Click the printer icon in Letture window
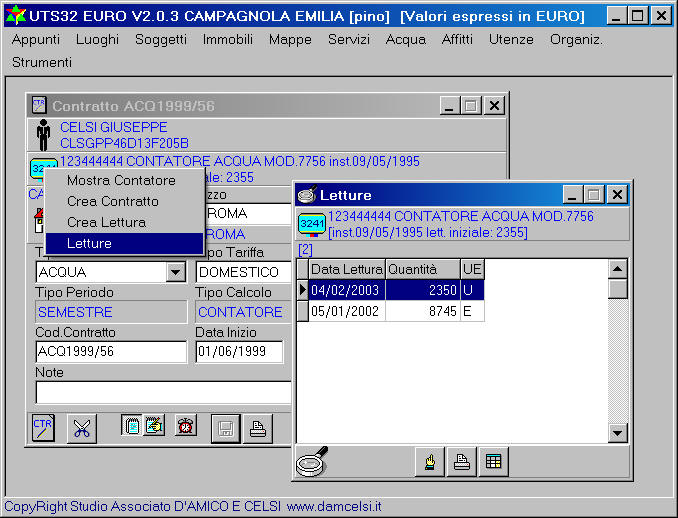 click(461, 461)
